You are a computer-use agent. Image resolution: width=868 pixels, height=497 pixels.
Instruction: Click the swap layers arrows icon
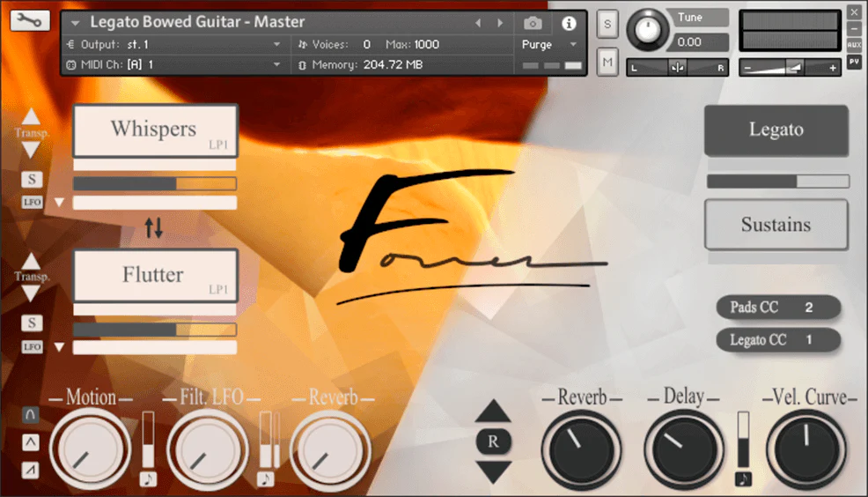[x=154, y=227]
